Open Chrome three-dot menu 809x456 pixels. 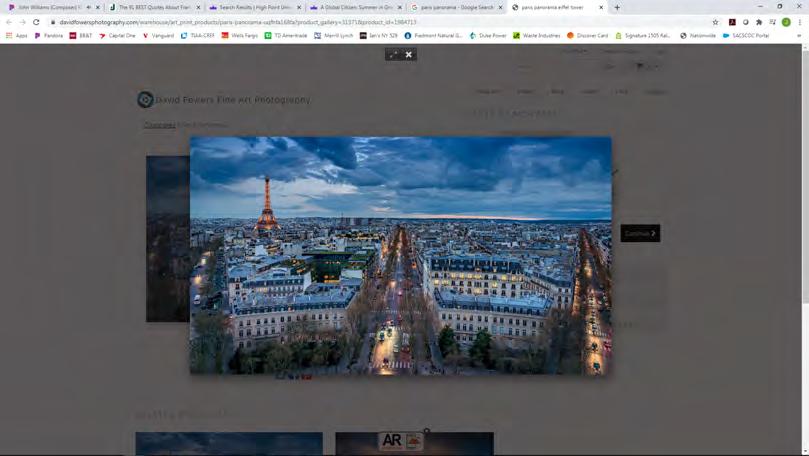tap(800, 22)
